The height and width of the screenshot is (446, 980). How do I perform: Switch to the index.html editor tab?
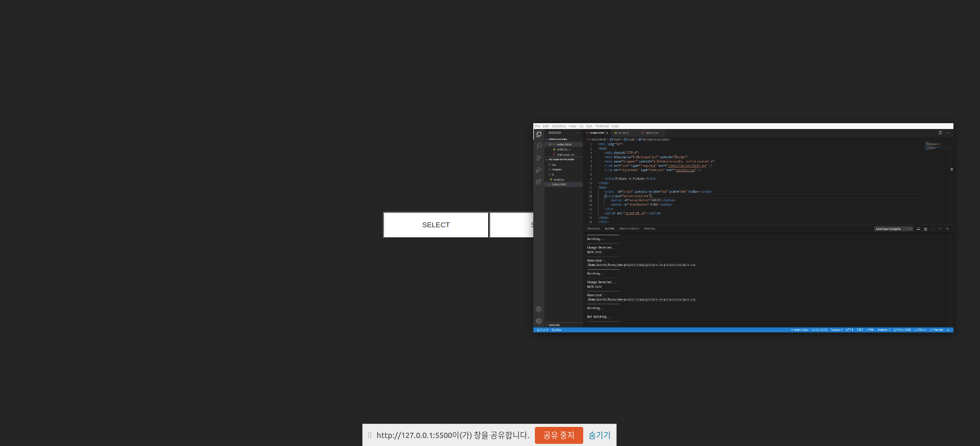(596, 133)
